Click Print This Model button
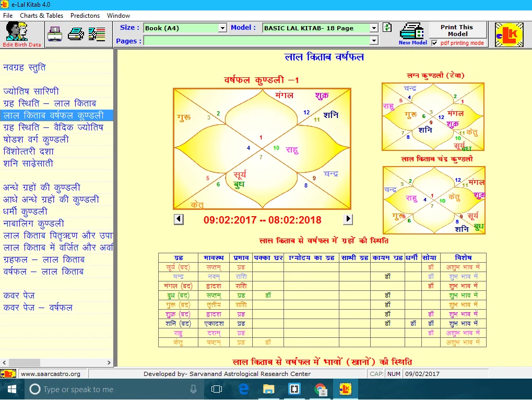Viewport: 532px width, 400px height. [457, 30]
